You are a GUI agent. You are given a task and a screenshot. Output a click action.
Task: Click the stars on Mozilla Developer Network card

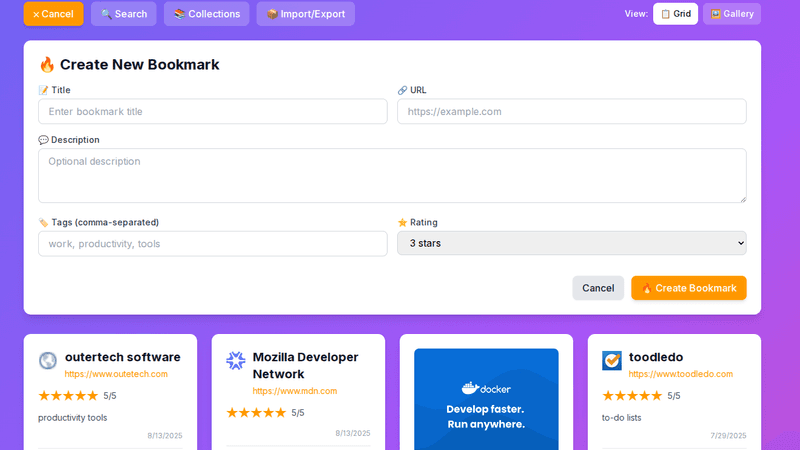tap(256, 412)
